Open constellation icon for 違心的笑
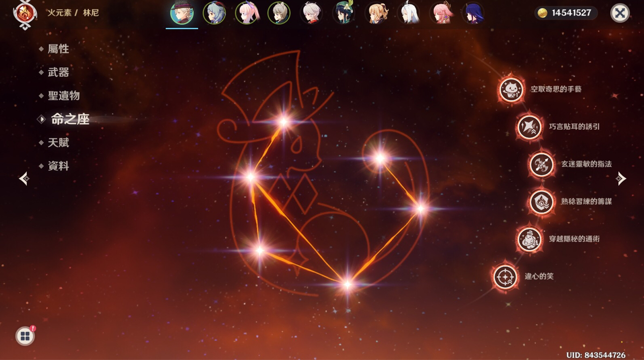 coord(505,277)
